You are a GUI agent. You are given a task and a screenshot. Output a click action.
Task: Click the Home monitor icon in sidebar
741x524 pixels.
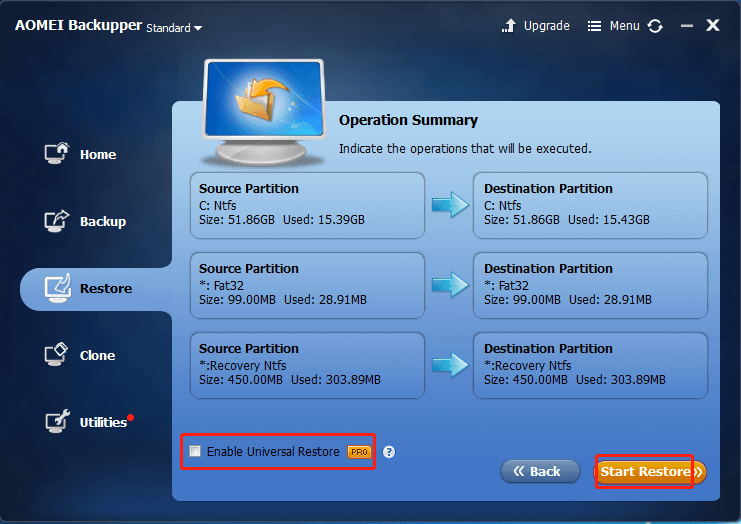coord(57,154)
